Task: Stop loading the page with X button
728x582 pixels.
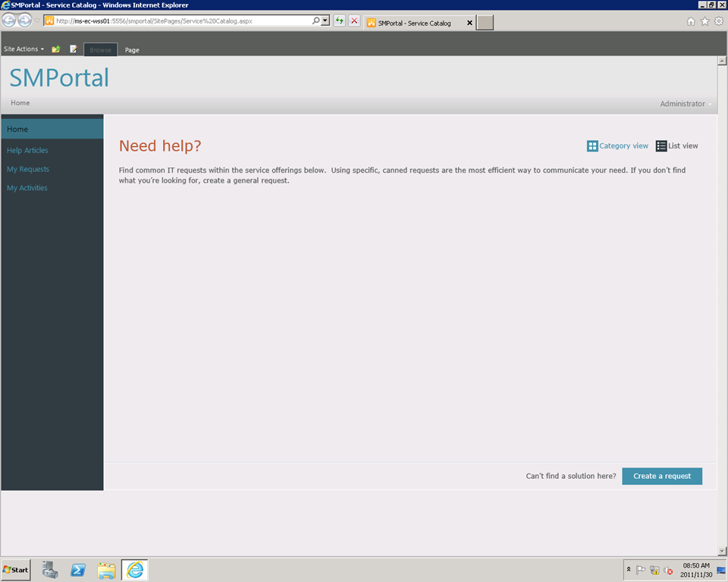Action: click(354, 21)
